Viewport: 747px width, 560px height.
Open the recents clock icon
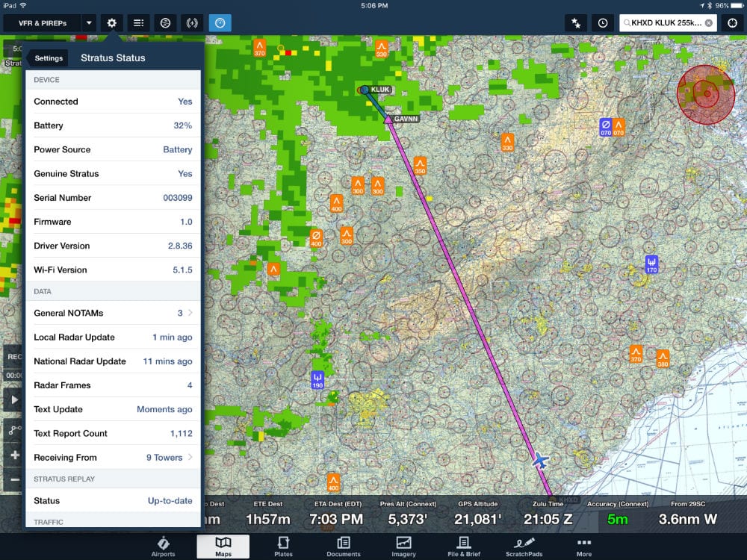[x=603, y=23]
